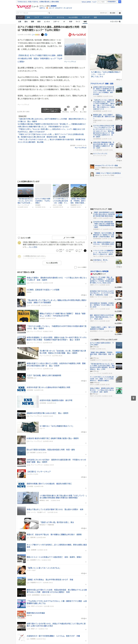Open the スポーツ category
Viewport: 138px width, 644px height.
[56, 21]
